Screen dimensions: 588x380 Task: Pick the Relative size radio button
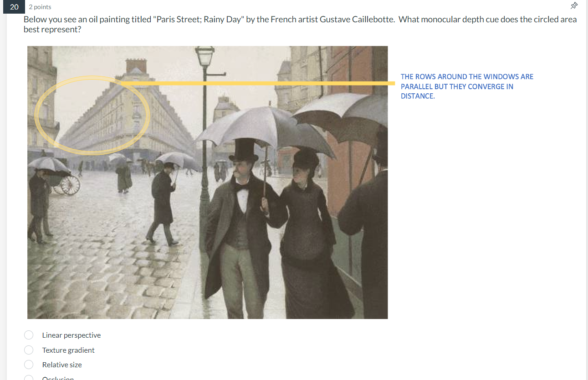click(29, 365)
